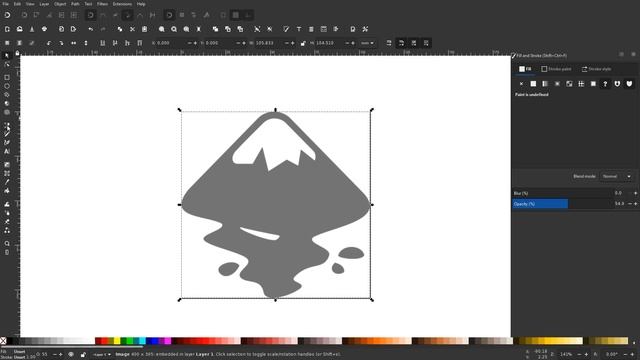Screen dimensions: 640x360
Task: Decrease the Opacity value with minus
Action: tap(629, 204)
